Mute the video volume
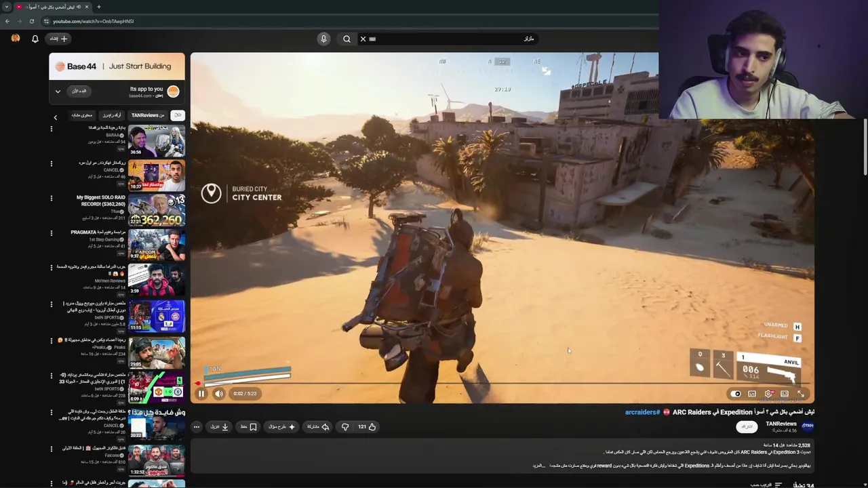The width and height of the screenshot is (868, 488). 219,393
